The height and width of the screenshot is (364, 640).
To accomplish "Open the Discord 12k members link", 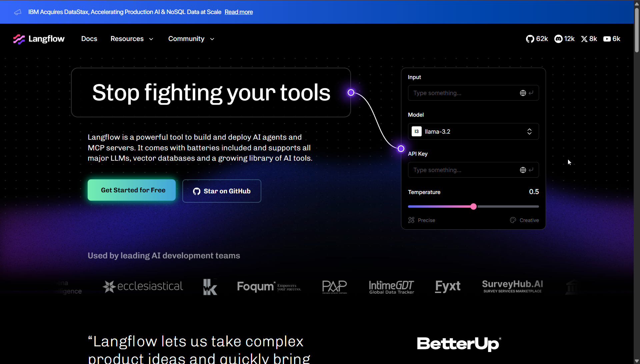I will (x=564, y=39).
